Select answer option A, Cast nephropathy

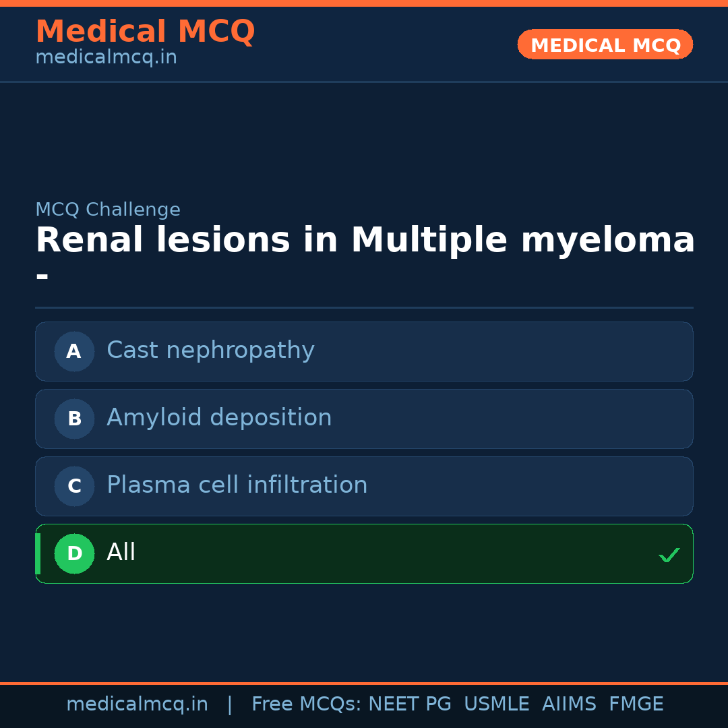click(x=364, y=351)
